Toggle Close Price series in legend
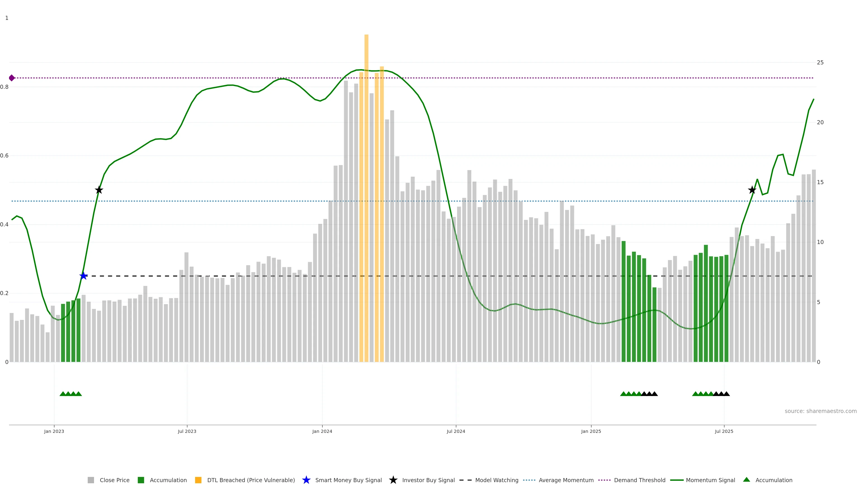The image size is (868, 488). (114, 480)
